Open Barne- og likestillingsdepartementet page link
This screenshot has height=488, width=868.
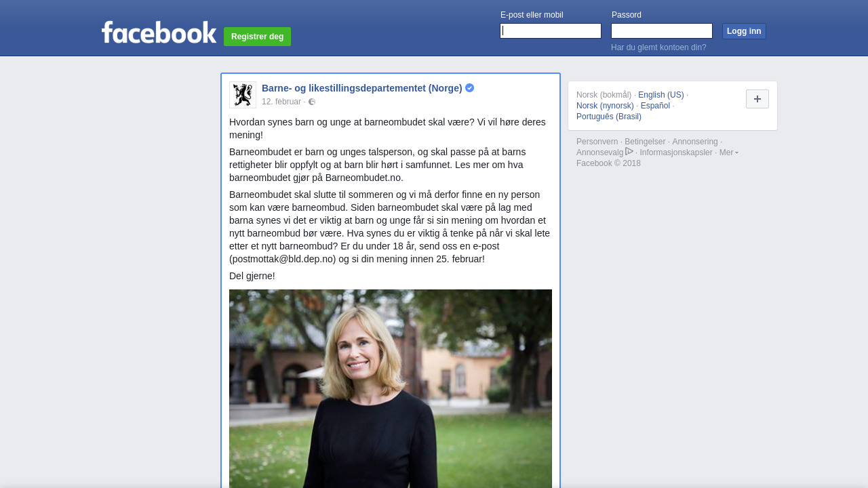tap(362, 88)
